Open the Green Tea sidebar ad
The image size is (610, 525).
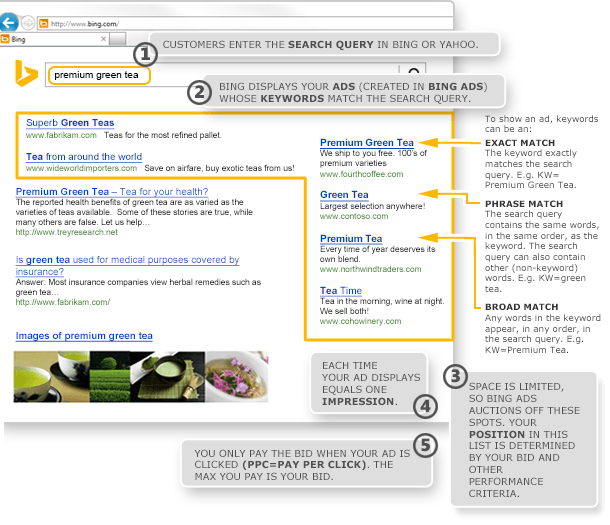[x=344, y=195]
